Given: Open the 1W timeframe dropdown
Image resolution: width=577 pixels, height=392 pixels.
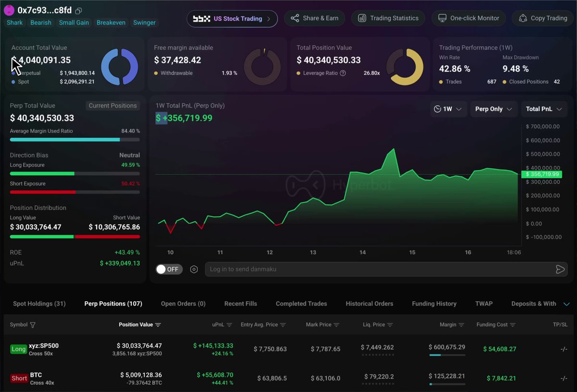Looking at the screenshot, I should point(448,109).
